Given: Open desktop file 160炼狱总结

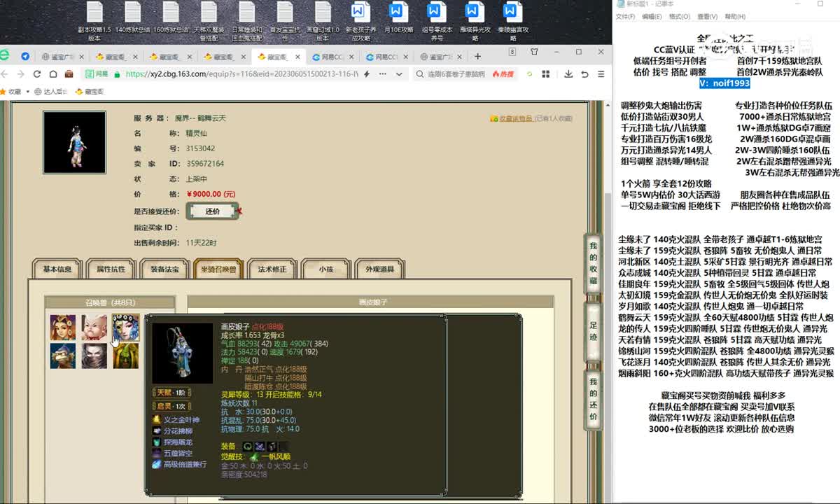Looking at the screenshot, I should [171, 18].
